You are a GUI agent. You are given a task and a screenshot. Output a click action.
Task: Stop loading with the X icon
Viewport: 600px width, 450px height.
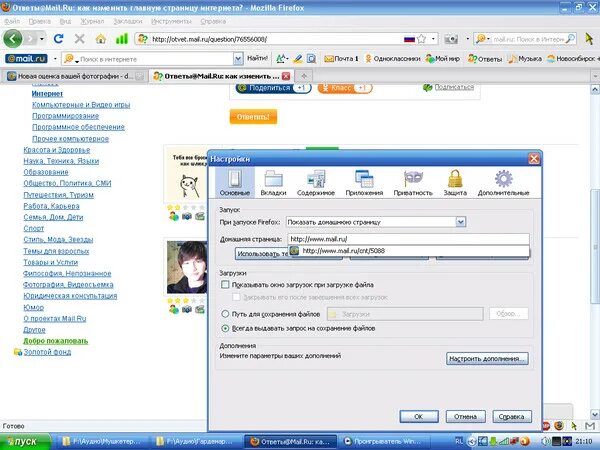point(80,39)
